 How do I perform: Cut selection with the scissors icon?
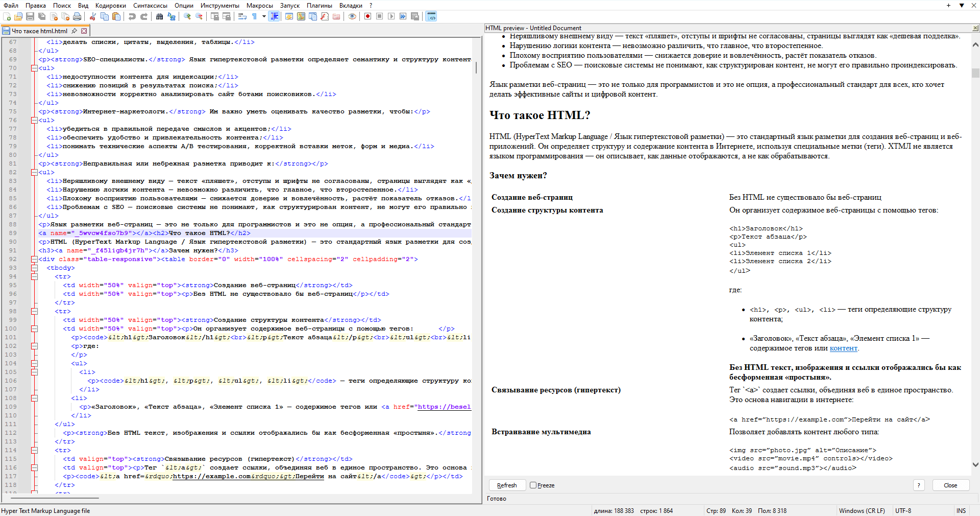tap(93, 16)
